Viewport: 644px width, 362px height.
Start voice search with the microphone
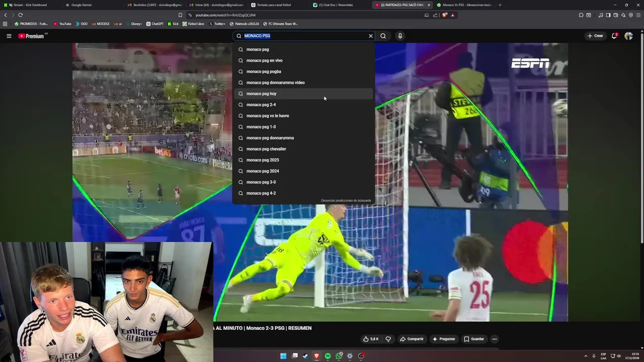click(x=400, y=36)
